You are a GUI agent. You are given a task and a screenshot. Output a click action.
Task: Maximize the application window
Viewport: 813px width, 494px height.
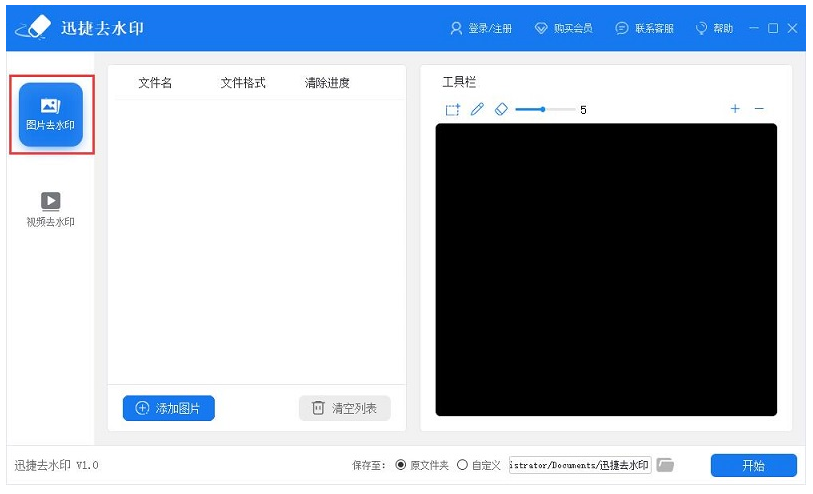coord(773,28)
